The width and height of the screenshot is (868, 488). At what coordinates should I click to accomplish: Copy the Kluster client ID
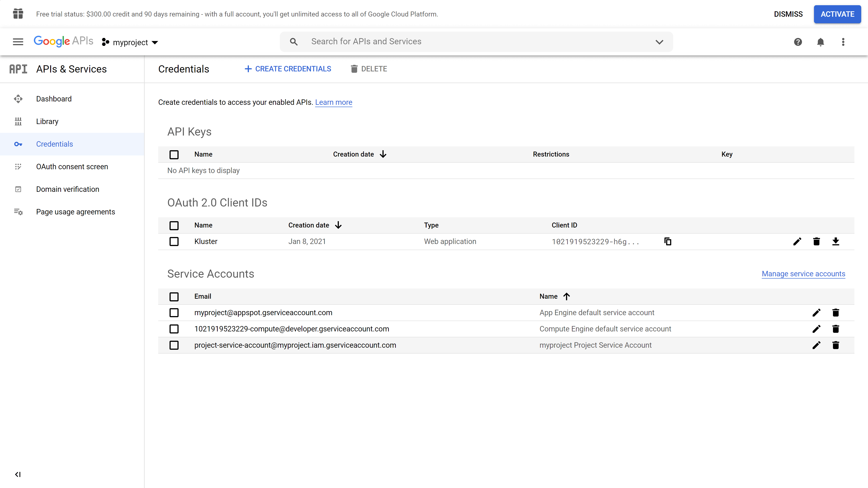coord(668,242)
